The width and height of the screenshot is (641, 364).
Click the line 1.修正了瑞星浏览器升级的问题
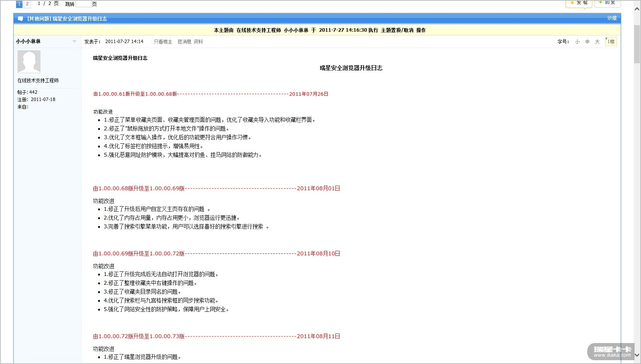click(x=143, y=357)
